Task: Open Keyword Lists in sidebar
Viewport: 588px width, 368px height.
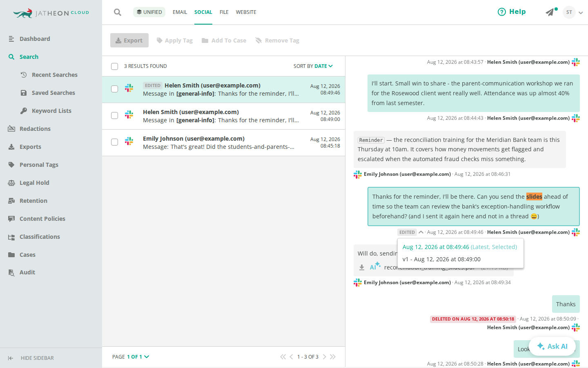Action: (51, 111)
